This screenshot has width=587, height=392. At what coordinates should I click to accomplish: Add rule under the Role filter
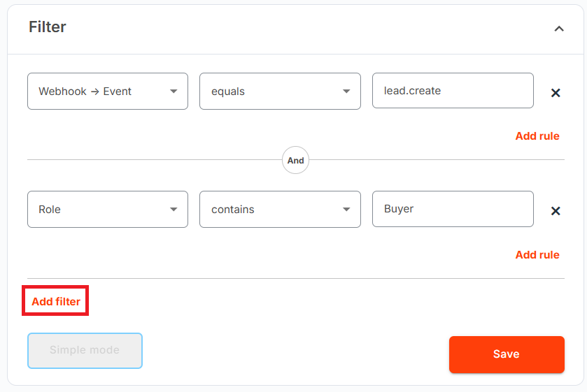(537, 255)
